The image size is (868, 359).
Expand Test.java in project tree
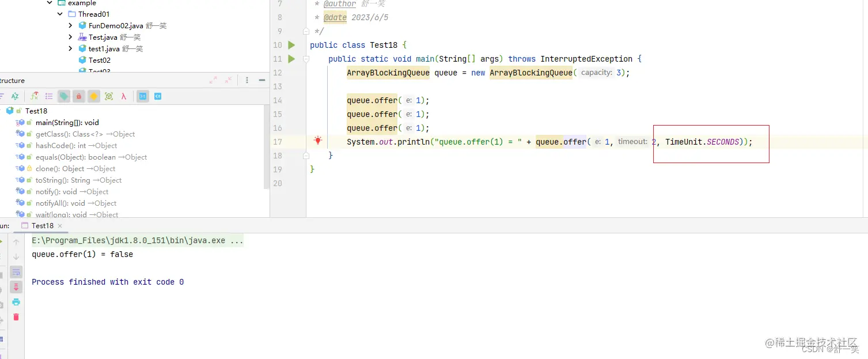point(70,37)
